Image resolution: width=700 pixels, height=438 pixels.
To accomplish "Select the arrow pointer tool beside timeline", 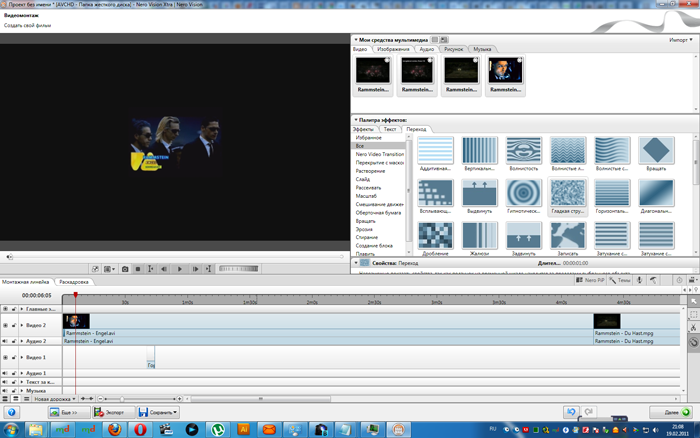I will [x=694, y=301].
